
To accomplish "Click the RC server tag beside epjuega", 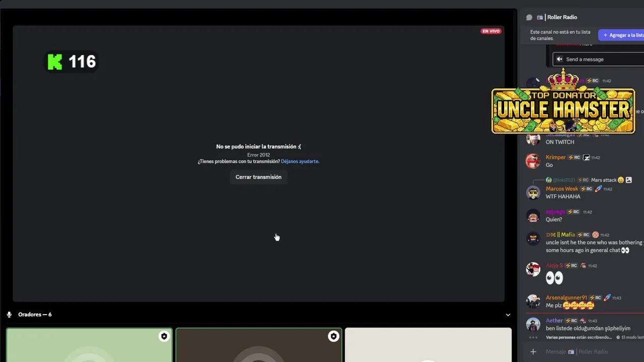I will click(574, 212).
